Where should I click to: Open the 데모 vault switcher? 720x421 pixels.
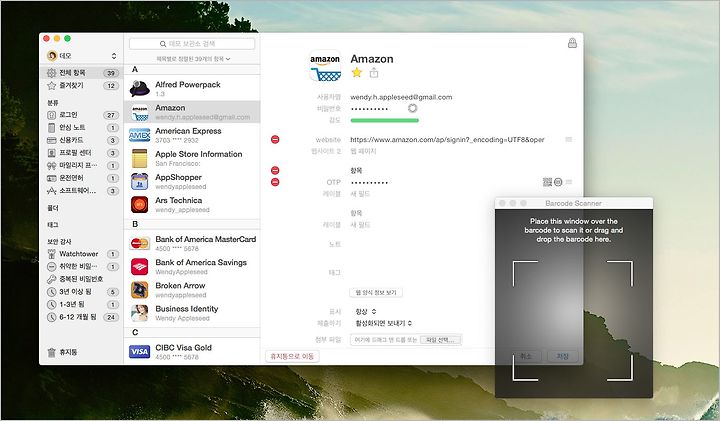82,56
